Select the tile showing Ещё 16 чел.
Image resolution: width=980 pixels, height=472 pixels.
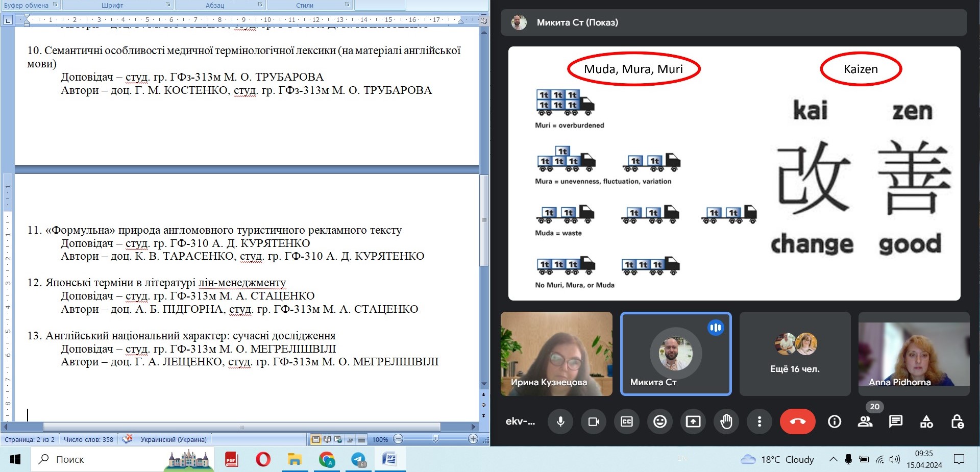click(x=795, y=354)
